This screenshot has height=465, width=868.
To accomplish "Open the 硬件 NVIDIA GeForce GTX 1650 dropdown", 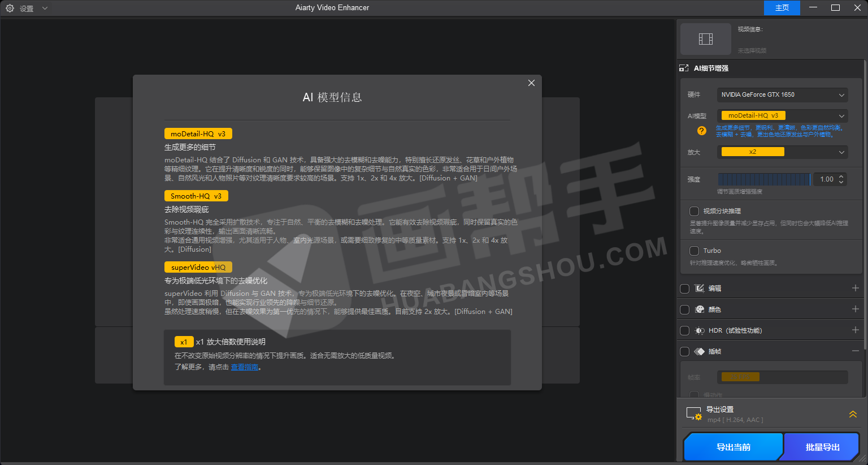I will pos(782,95).
